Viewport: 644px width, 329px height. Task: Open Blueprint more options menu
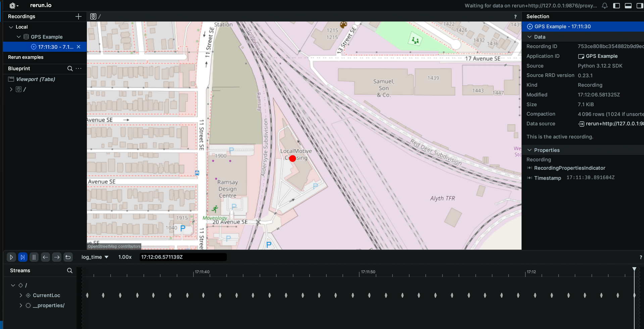[x=79, y=69]
